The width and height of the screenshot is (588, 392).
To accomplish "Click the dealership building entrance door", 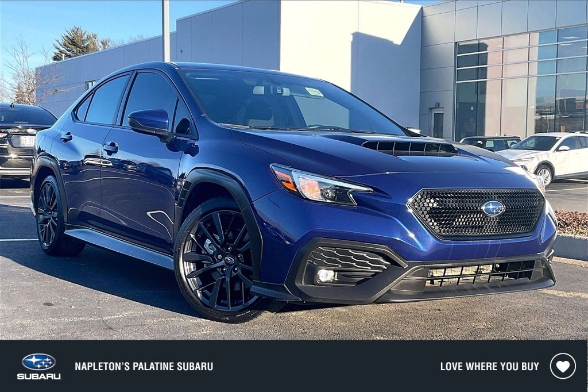I will coord(436,123).
